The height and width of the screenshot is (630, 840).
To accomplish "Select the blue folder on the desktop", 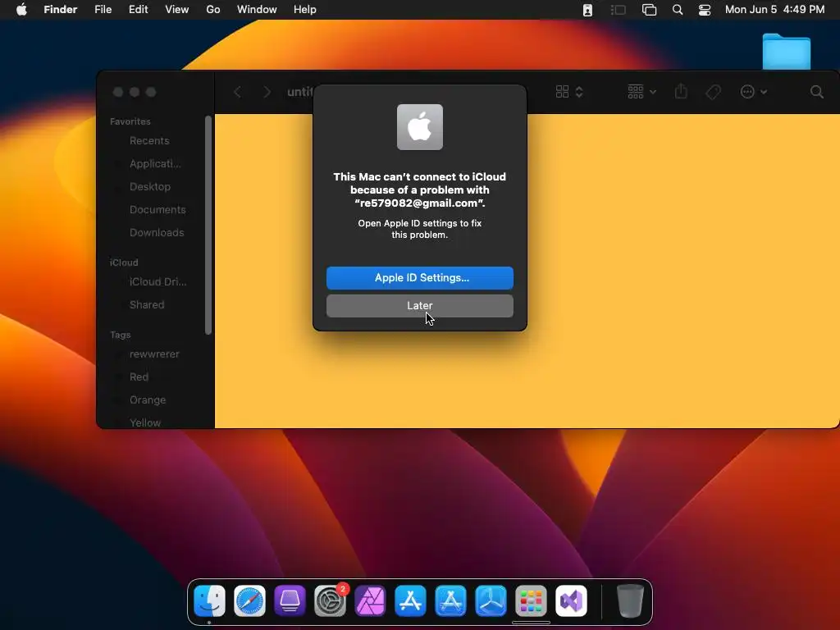I will click(x=787, y=52).
